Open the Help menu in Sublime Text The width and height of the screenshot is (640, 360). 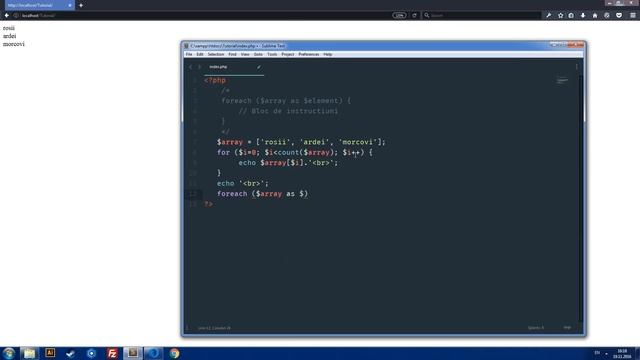tap(328, 54)
